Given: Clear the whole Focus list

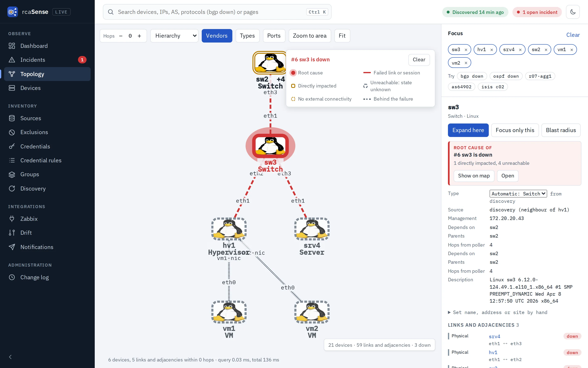Looking at the screenshot, I should (x=573, y=35).
